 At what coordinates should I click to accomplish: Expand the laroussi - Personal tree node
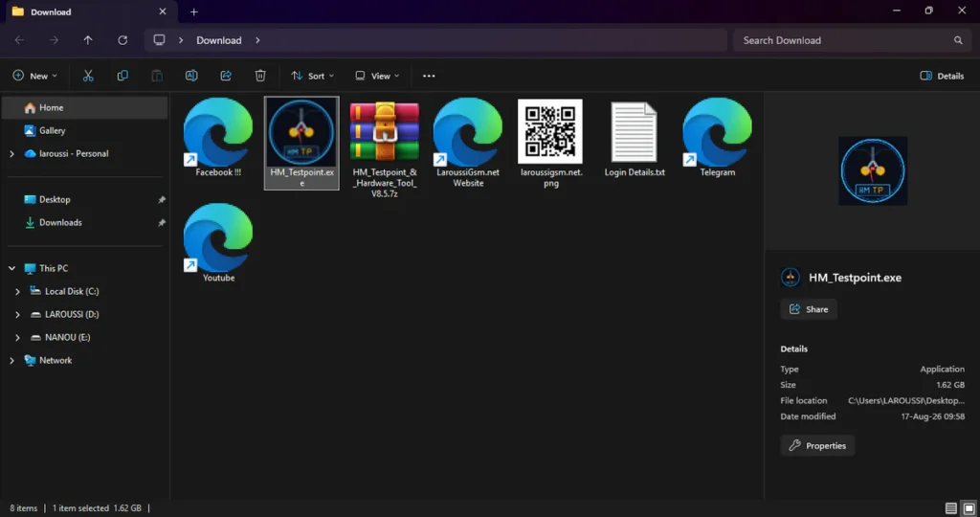pyautogui.click(x=11, y=154)
